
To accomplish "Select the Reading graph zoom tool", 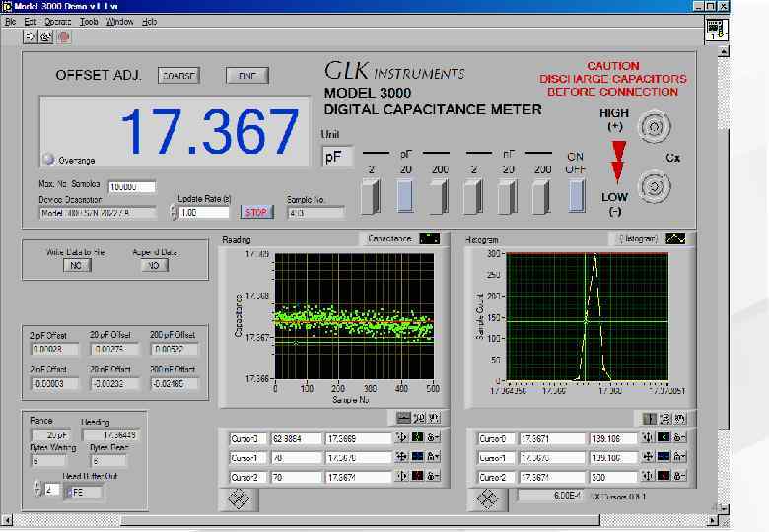I will pyautogui.click(x=419, y=417).
